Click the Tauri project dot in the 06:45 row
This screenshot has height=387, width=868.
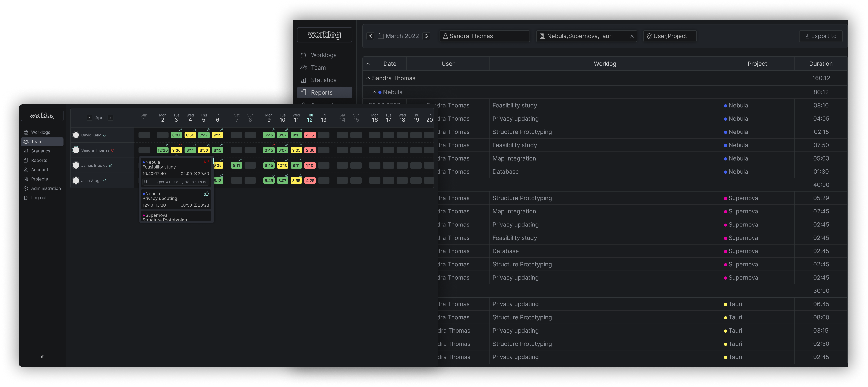725,304
